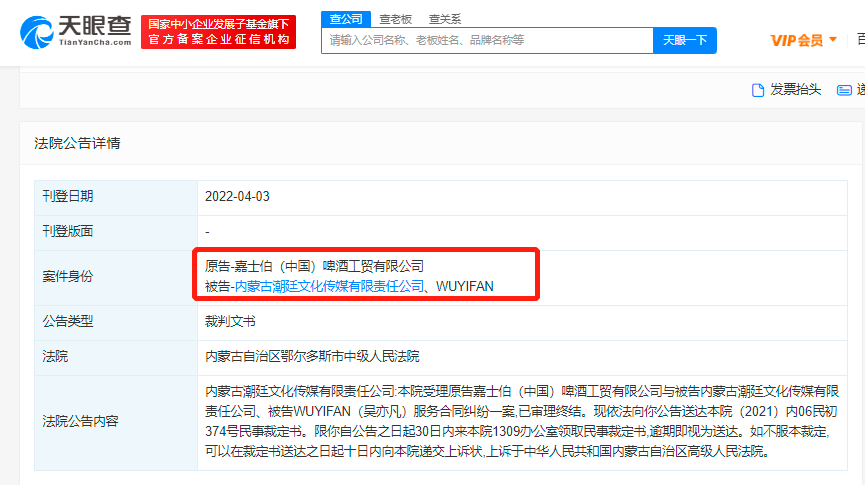This screenshot has height=485, width=865.
Task: Click the red 官方备案企业征信机构 banner
Action: click(218, 32)
